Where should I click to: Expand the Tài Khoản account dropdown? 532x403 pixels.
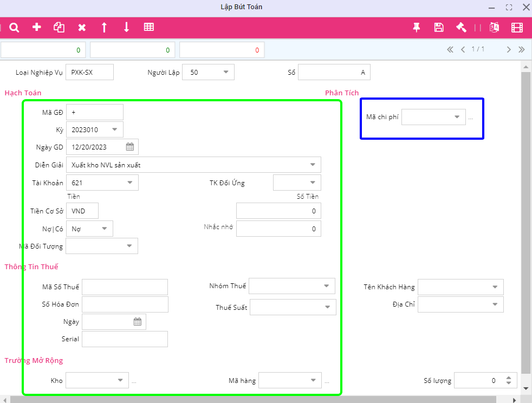click(x=130, y=183)
